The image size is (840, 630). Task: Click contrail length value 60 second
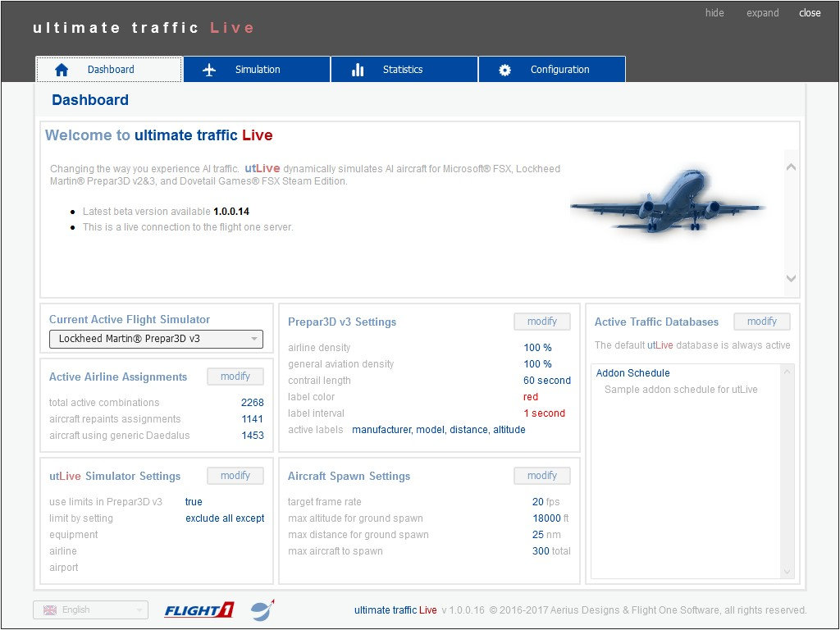[547, 381]
